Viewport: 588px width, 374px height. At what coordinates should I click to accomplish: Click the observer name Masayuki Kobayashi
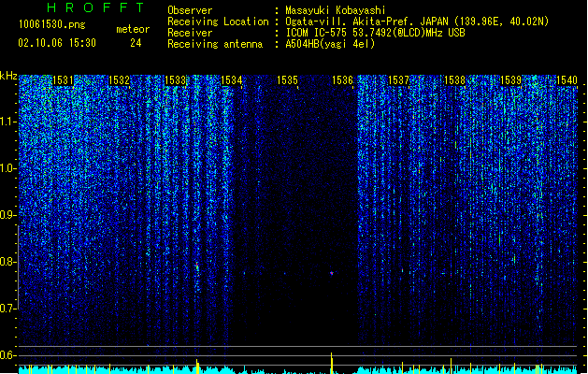(336, 10)
